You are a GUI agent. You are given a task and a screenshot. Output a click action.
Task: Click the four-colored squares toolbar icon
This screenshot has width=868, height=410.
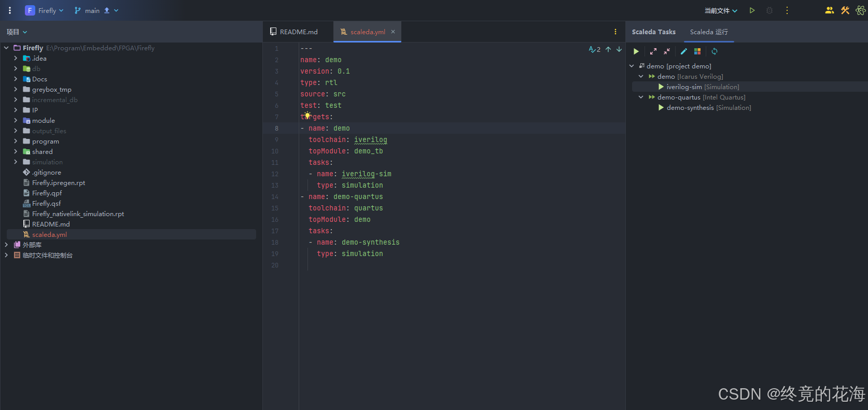click(697, 51)
